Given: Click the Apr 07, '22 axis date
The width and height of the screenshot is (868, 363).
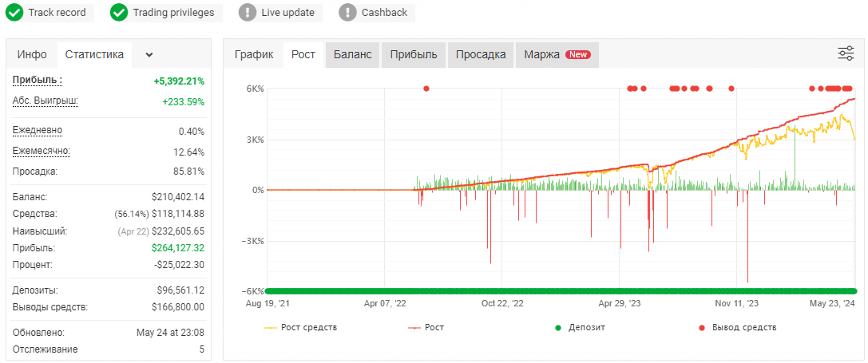Looking at the screenshot, I should 385,303.
